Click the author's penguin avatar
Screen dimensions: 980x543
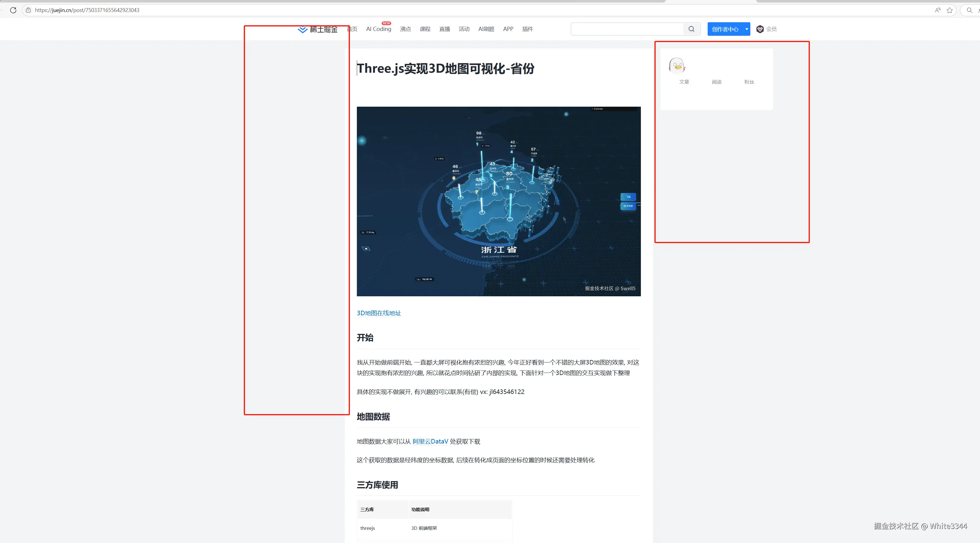coord(676,65)
